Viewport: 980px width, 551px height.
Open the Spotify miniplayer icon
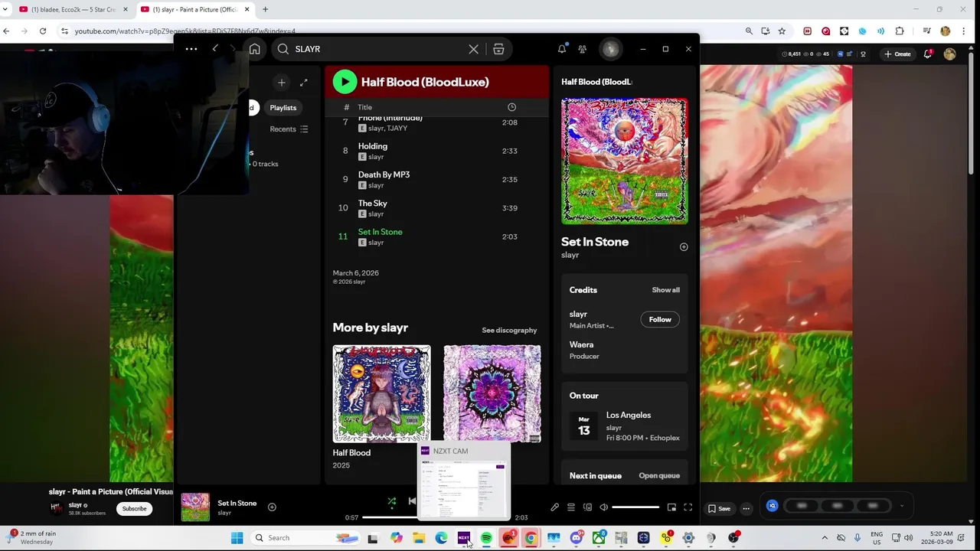[671, 507]
